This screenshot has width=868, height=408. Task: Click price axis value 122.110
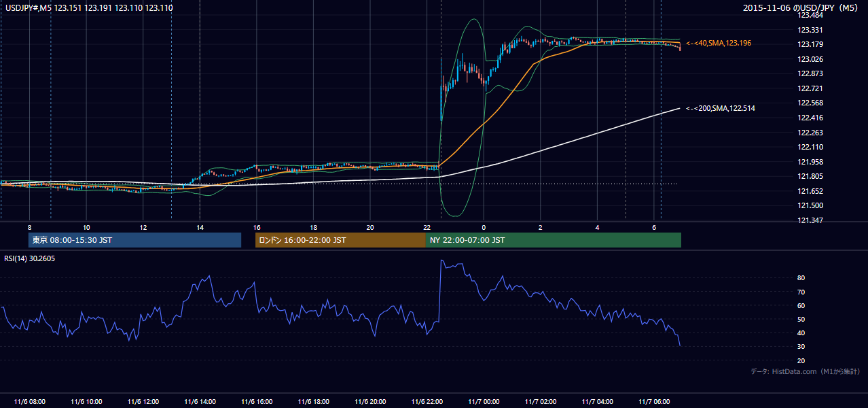[x=810, y=147]
